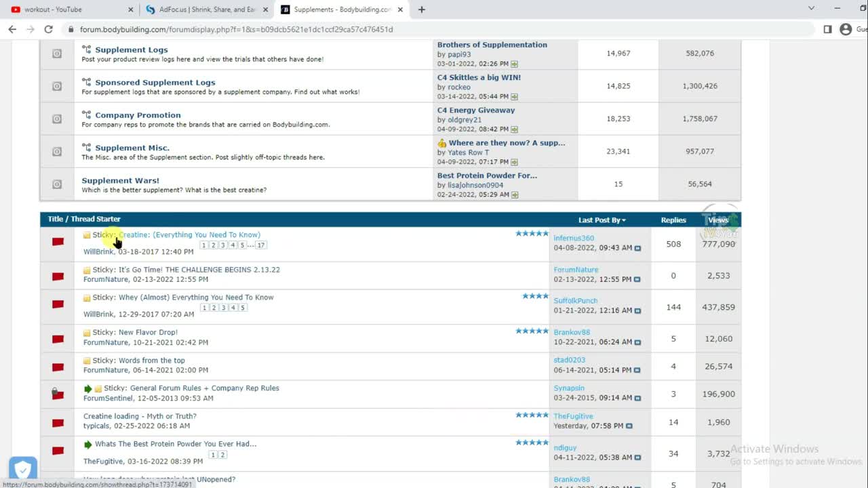Open Creatine: (Everything You Need To Know) thread
Image resolution: width=868 pixels, height=488 pixels.
(x=189, y=235)
